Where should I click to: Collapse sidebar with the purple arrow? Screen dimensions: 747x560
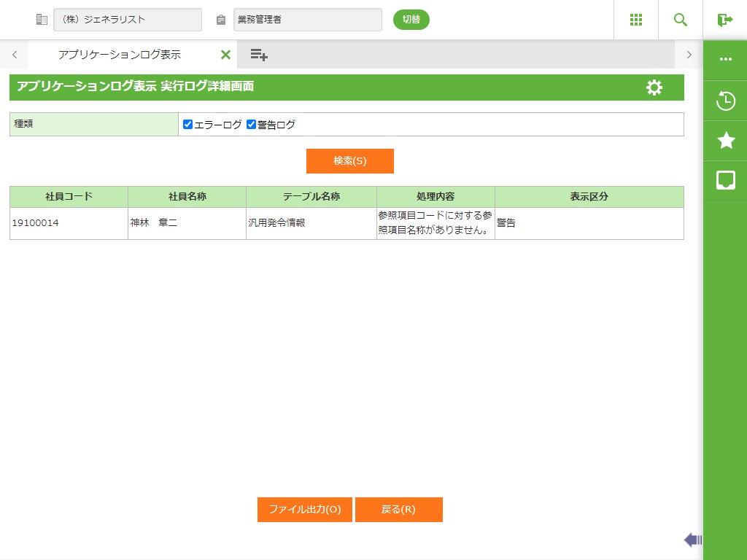tap(692, 540)
